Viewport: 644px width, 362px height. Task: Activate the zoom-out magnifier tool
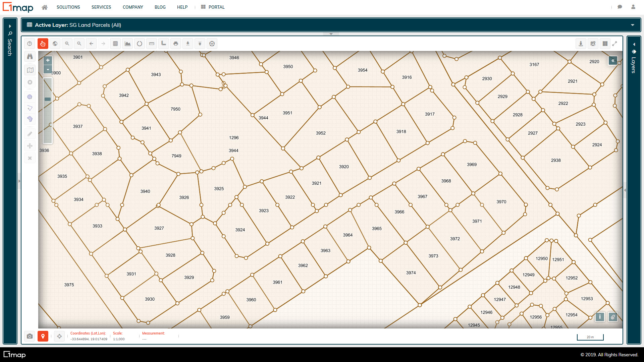click(x=79, y=44)
